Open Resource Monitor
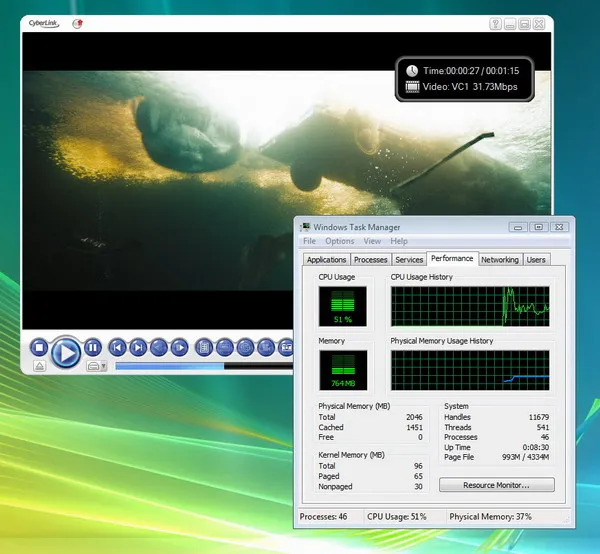Viewport: 600px width, 554px height. coord(496,485)
